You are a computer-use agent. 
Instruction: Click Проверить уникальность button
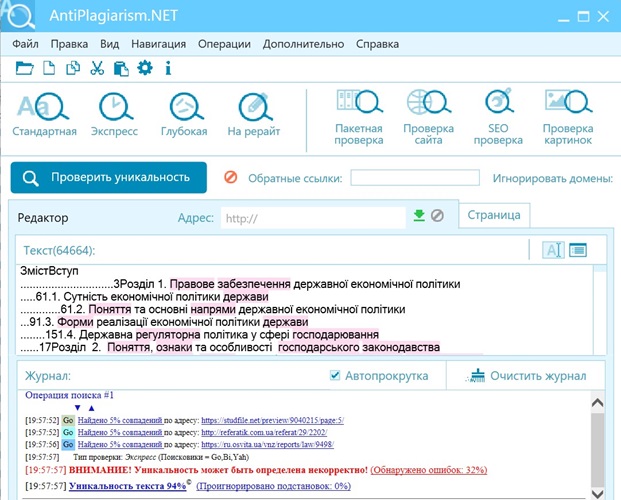click(x=109, y=177)
